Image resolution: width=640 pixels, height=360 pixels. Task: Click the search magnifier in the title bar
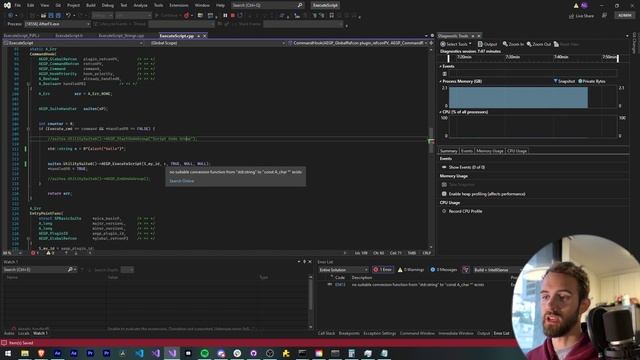[300, 5]
